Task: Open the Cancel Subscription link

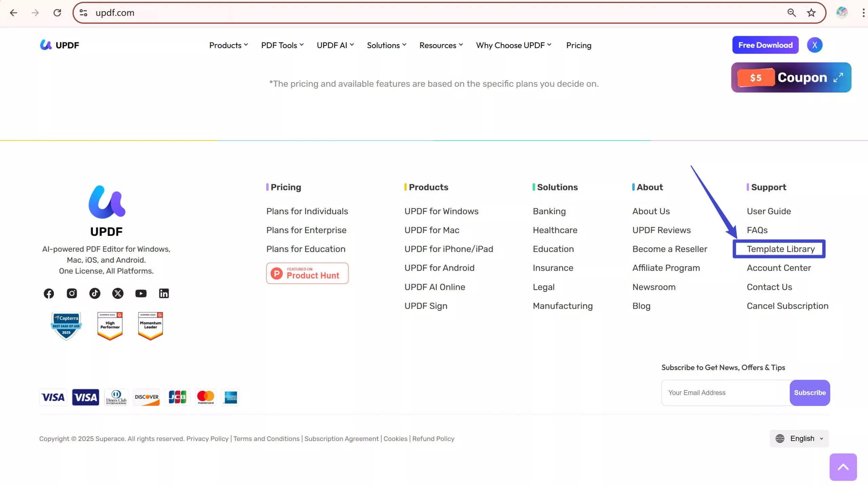Action: [787, 306]
